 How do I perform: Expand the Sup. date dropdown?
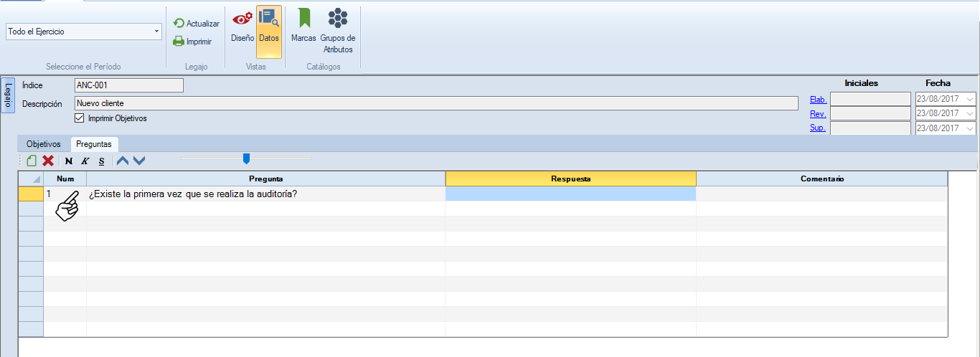tap(970, 128)
